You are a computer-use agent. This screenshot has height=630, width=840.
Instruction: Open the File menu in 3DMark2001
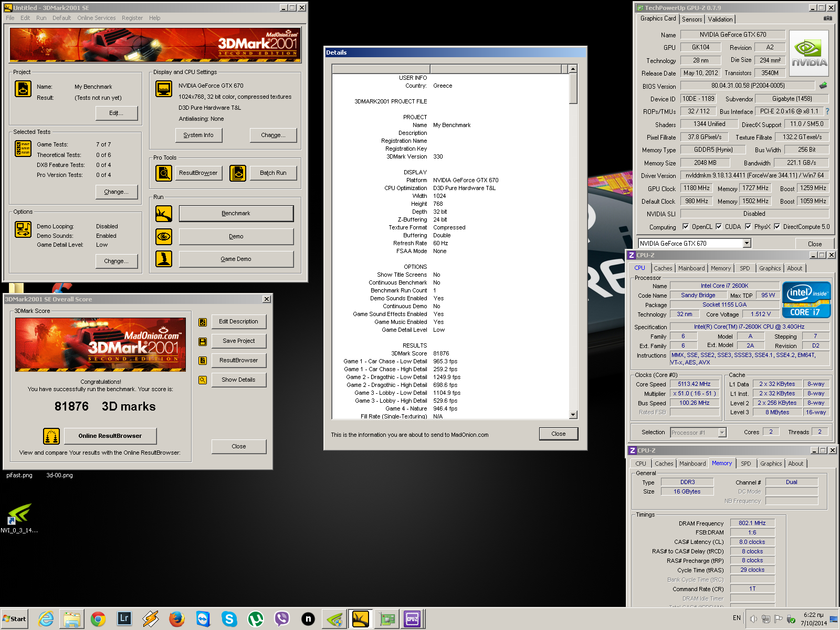[x=10, y=18]
